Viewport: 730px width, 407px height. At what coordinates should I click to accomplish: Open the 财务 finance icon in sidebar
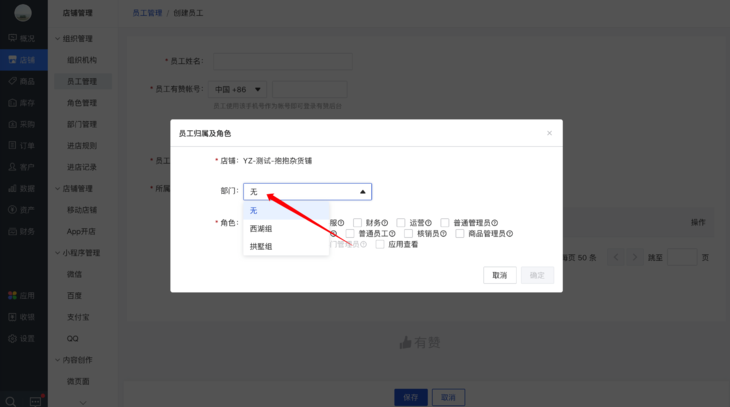tap(13, 231)
